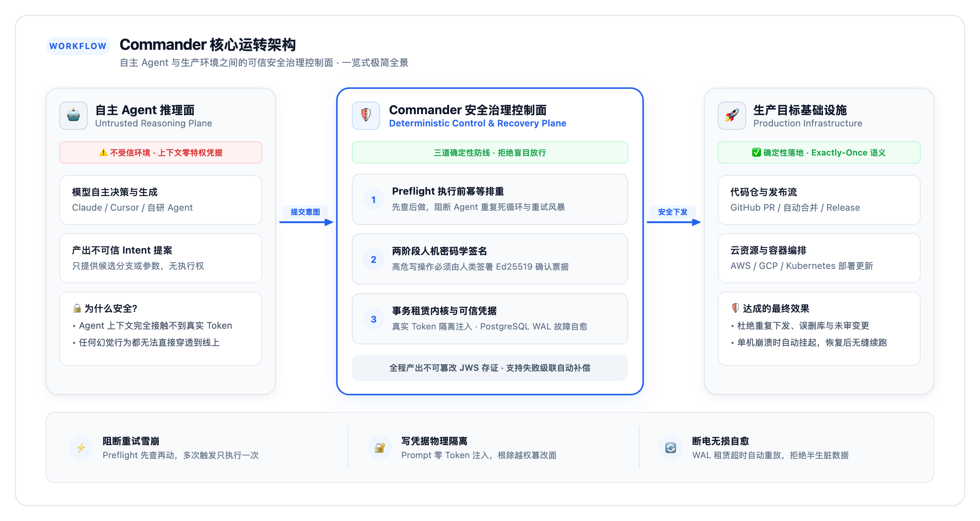Viewport: 980px width, 521px height.
Task: Click the shield icon next to 达成的最终效果
Action: pos(735,308)
